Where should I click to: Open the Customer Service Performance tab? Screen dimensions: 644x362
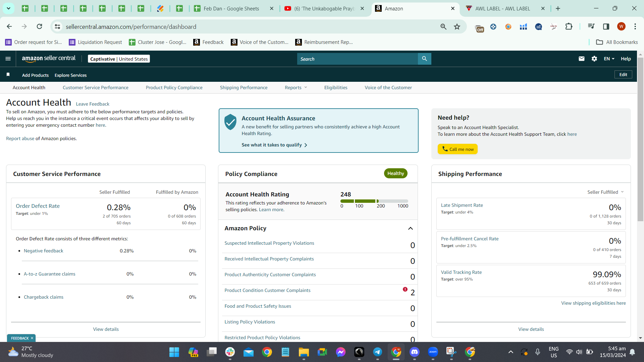point(96,87)
